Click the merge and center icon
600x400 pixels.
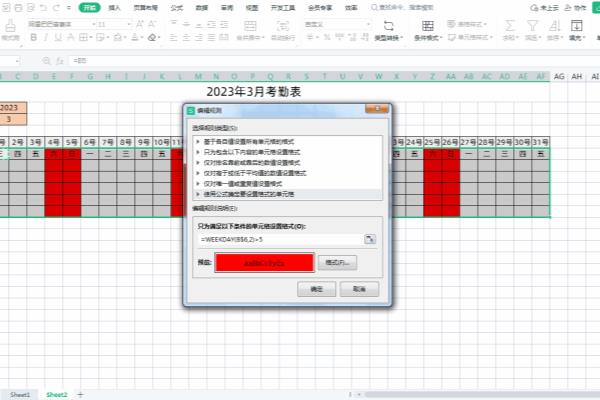click(250, 26)
